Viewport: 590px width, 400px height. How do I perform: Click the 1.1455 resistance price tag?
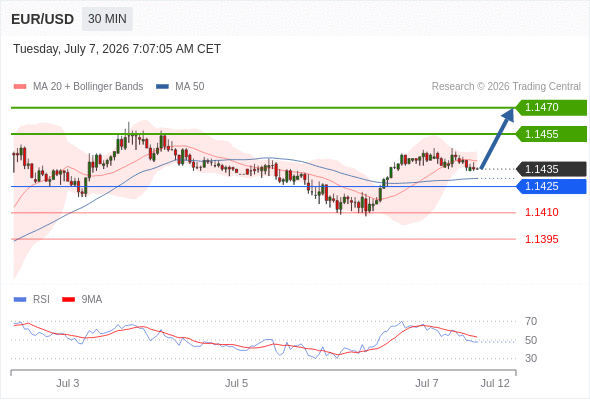pyautogui.click(x=551, y=134)
